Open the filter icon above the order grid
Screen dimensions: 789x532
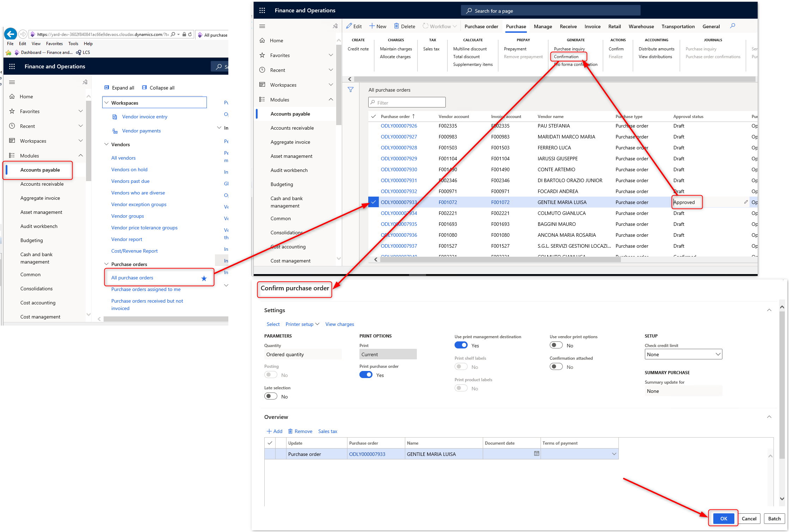351,90
